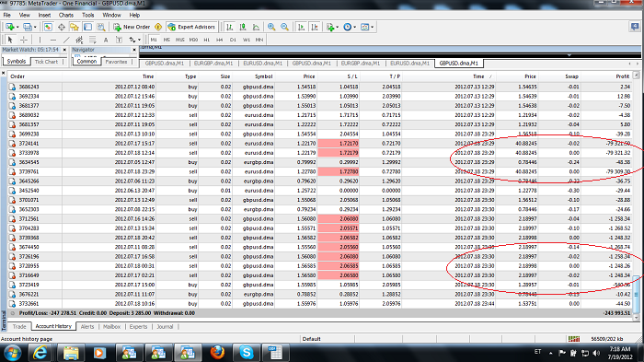The height and width of the screenshot is (362, 644).
Task: Switch chart to bar chart icon
Action: pyautogui.click(x=230, y=27)
